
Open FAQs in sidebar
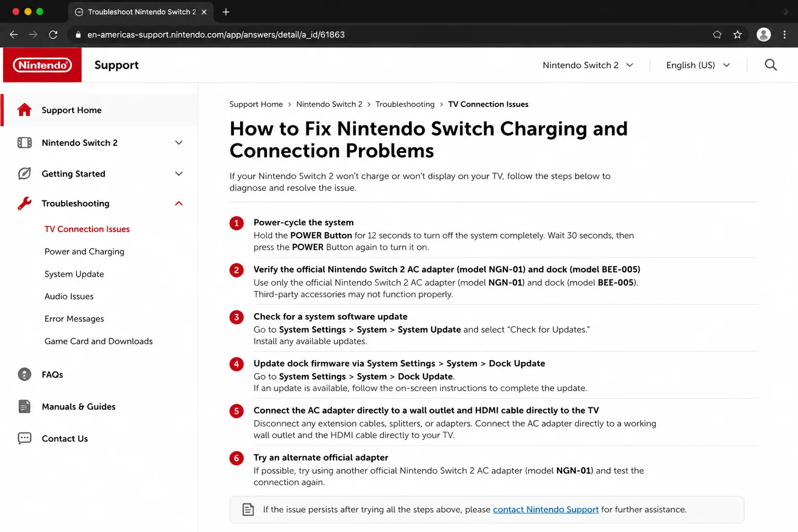[x=52, y=375]
